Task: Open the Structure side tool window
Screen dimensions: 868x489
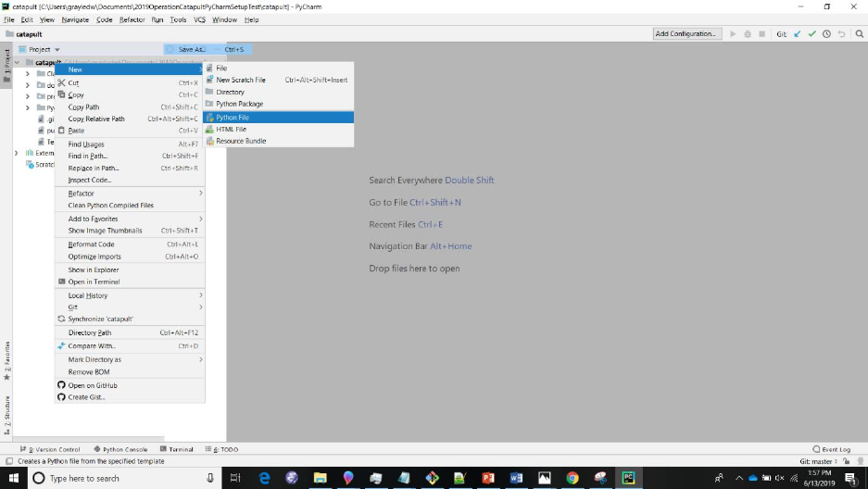Action: coord(6,415)
